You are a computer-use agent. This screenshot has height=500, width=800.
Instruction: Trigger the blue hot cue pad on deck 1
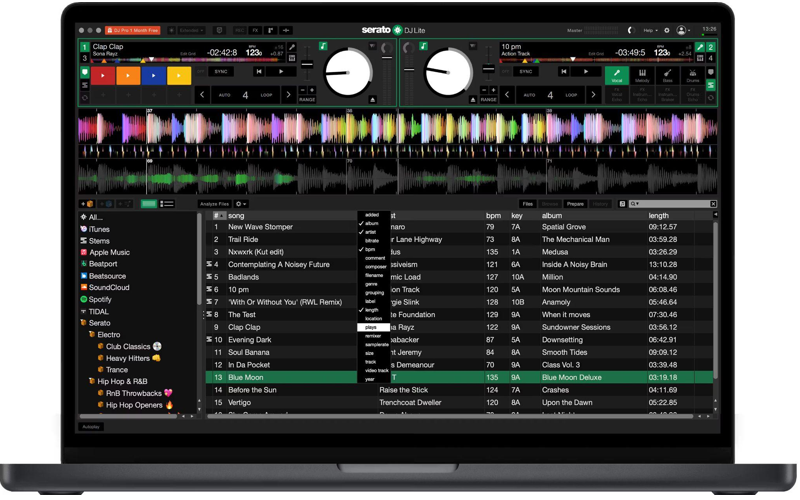pyautogui.click(x=154, y=76)
